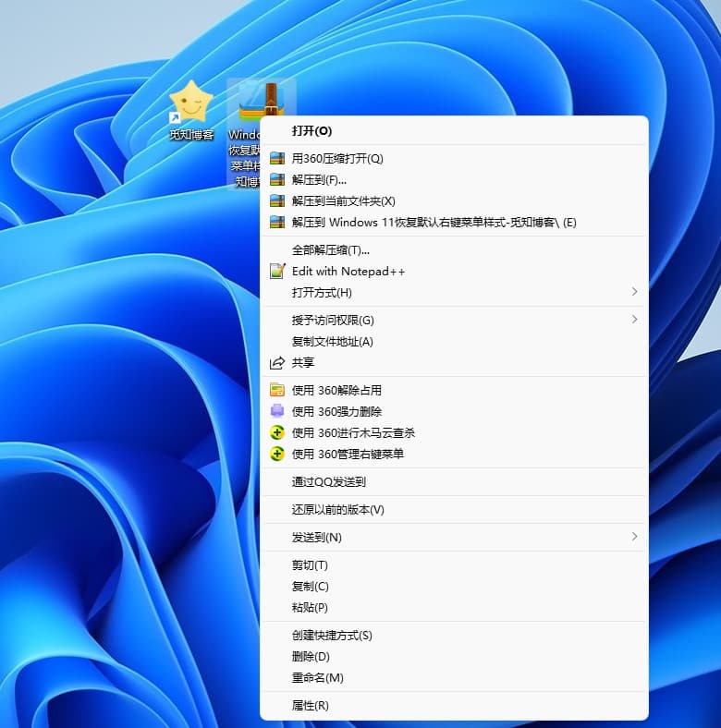Open 属性(R) at the menu bottom
The width and height of the screenshot is (721, 728).
(310, 706)
